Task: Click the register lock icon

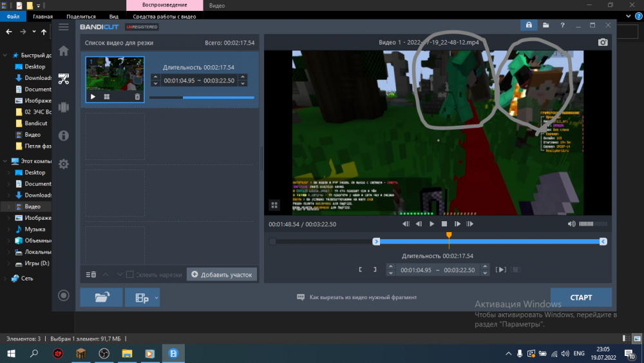Action: point(529,25)
